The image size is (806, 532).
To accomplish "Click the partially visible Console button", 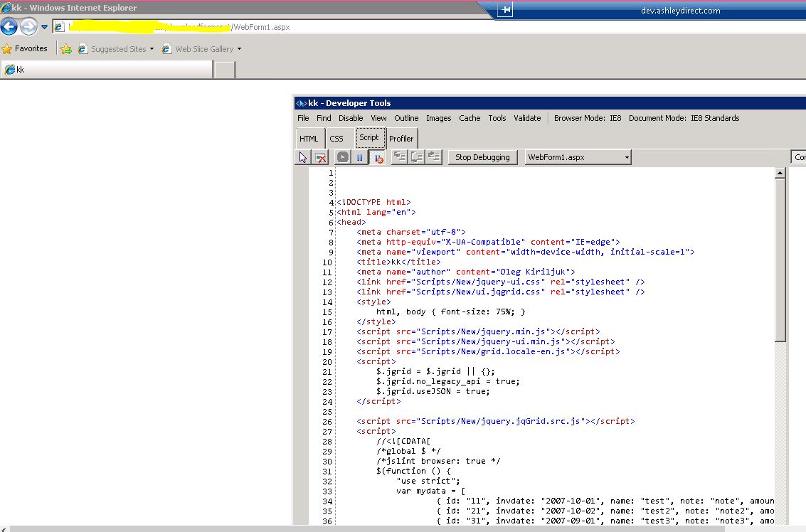I will coord(799,157).
